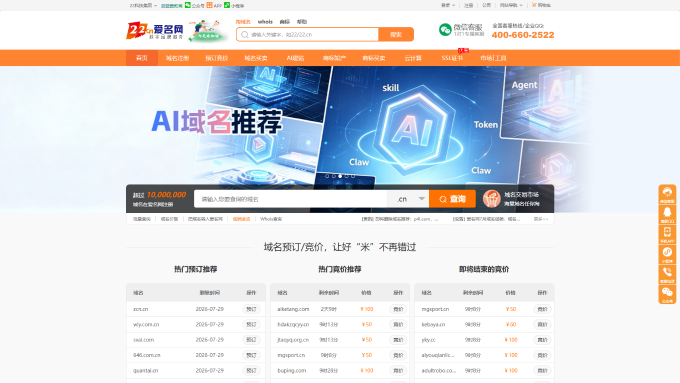This screenshot has width=680, height=383.
Task: Click the AI domain recommendation banner
Action: coord(340,126)
